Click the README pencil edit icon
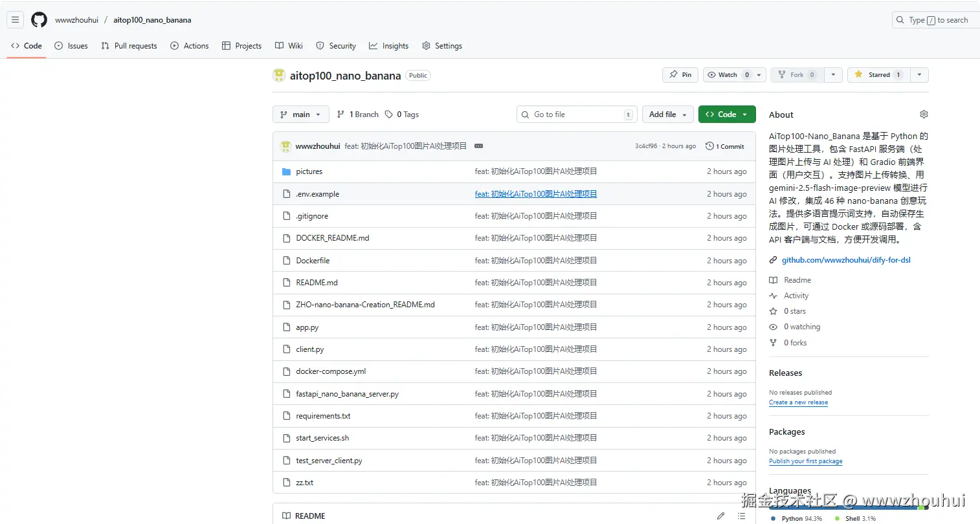Screen dimensions: 980x524 (720, 516)
